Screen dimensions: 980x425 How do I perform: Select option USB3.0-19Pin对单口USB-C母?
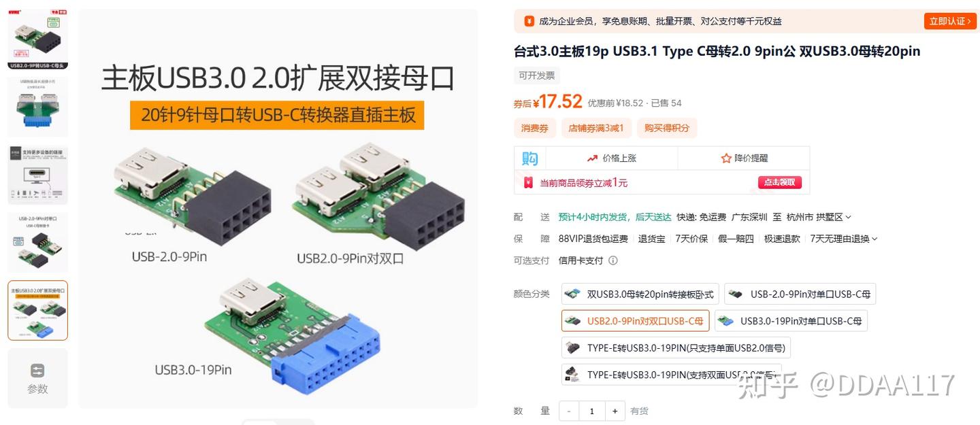(x=791, y=321)
